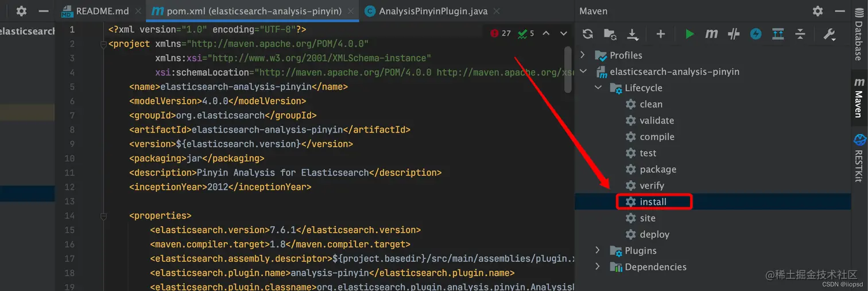Go to next highlighted error arrow

tap(564, 33)
